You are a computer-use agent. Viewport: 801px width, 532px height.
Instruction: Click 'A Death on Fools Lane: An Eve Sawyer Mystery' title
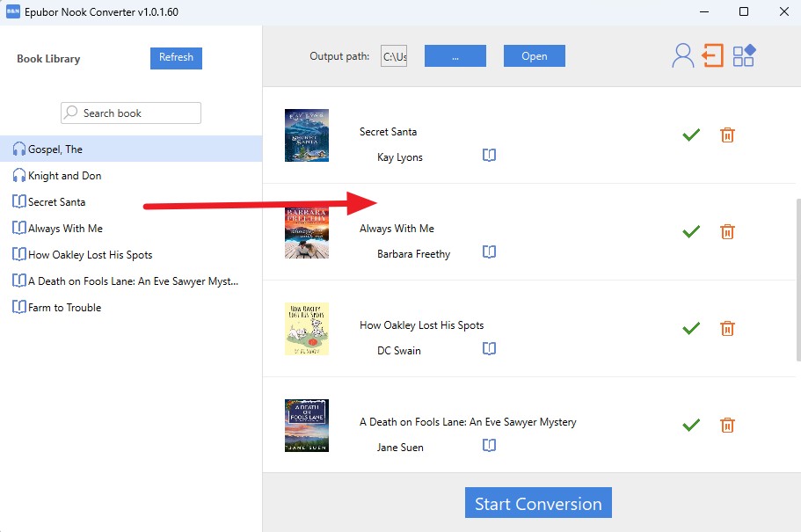[468, 422]
